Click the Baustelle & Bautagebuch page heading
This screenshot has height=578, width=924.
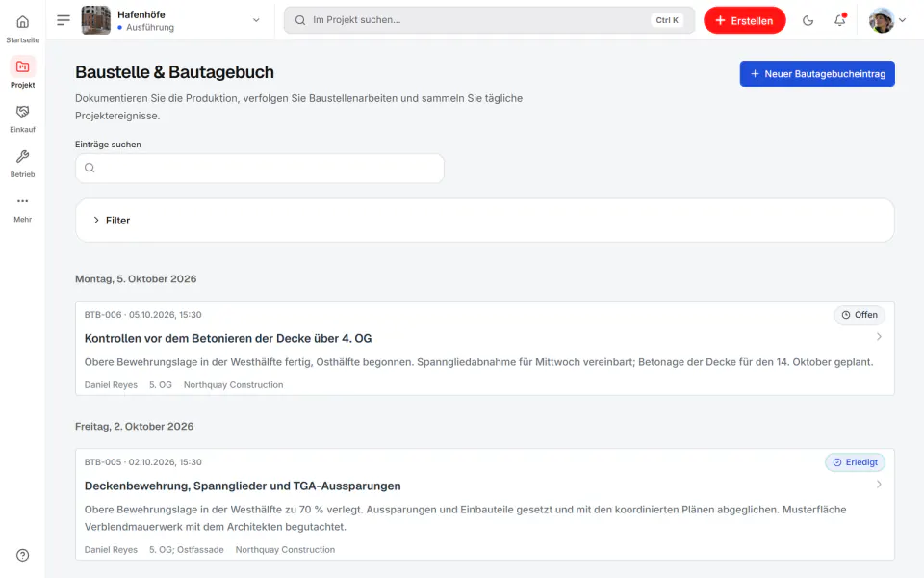(174, 72)
